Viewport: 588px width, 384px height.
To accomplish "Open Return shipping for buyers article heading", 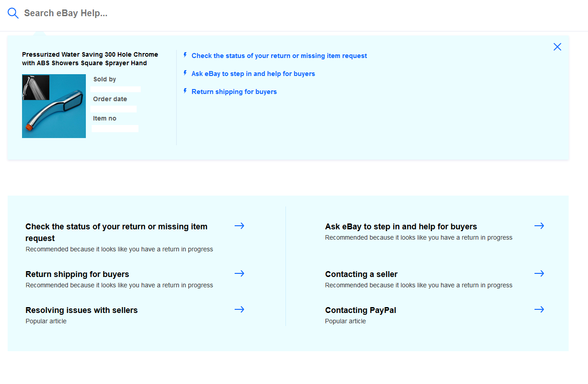I will click(x=77, y=274).
